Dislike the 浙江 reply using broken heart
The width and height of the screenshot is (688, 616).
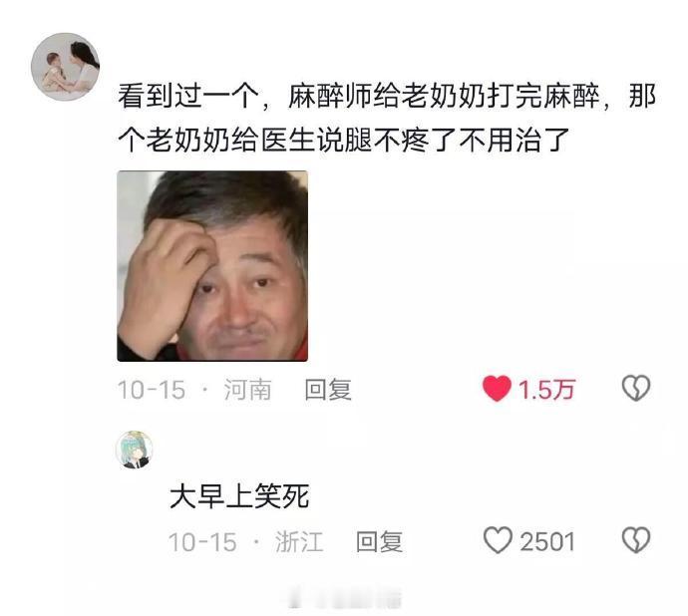tap(636, 539)
